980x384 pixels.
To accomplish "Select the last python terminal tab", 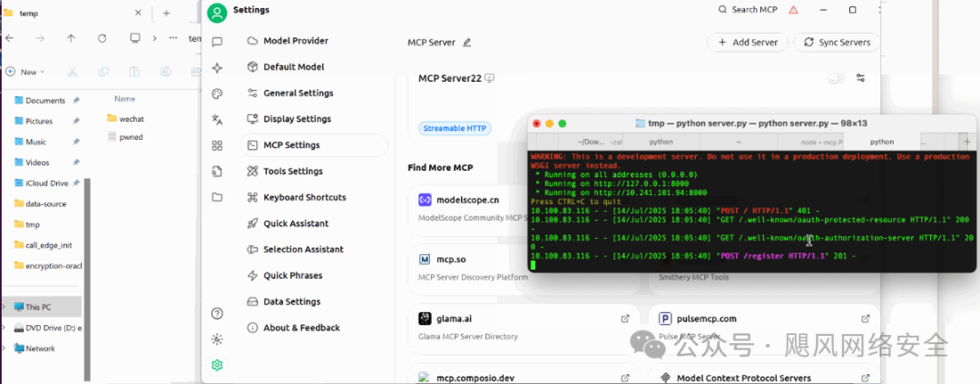I will [881, 142].
